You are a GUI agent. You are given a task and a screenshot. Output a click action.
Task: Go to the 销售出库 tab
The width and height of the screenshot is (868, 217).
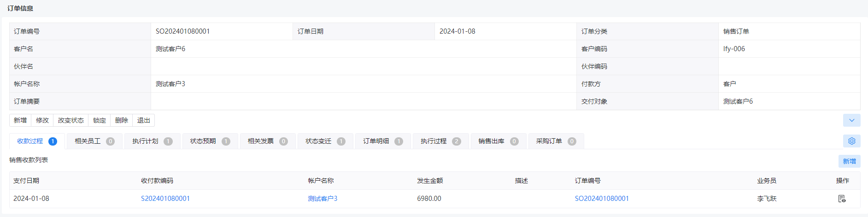pos(499,141)
